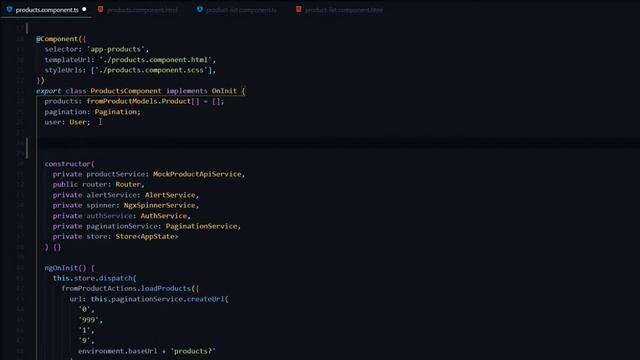Click the OnInit interface name

(224, 91)
